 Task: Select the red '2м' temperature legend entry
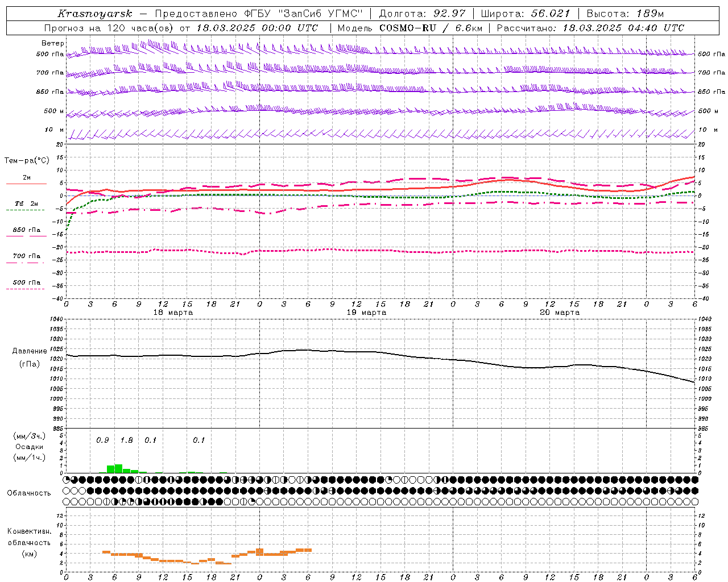(x=26, y=179)
